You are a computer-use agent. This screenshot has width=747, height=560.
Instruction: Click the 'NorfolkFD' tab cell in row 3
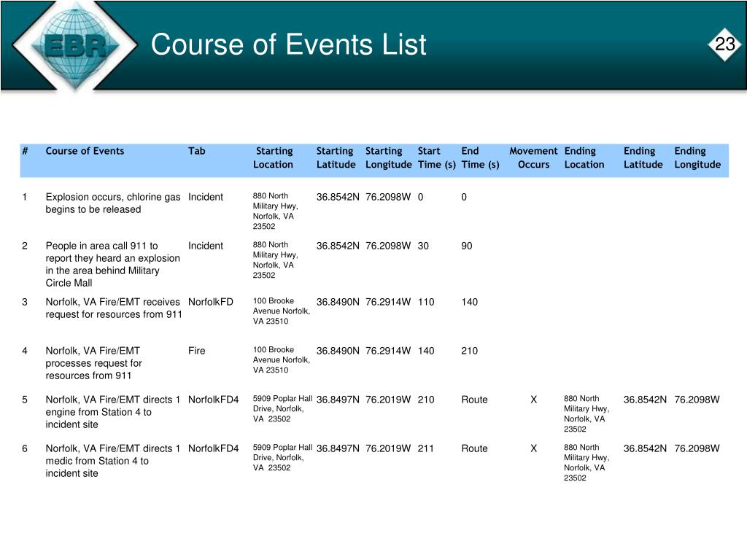pos(211,302)
